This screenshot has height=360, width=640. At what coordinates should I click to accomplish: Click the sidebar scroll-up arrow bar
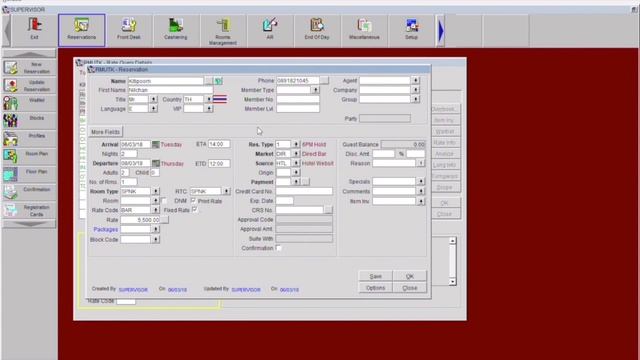point(29,53)
